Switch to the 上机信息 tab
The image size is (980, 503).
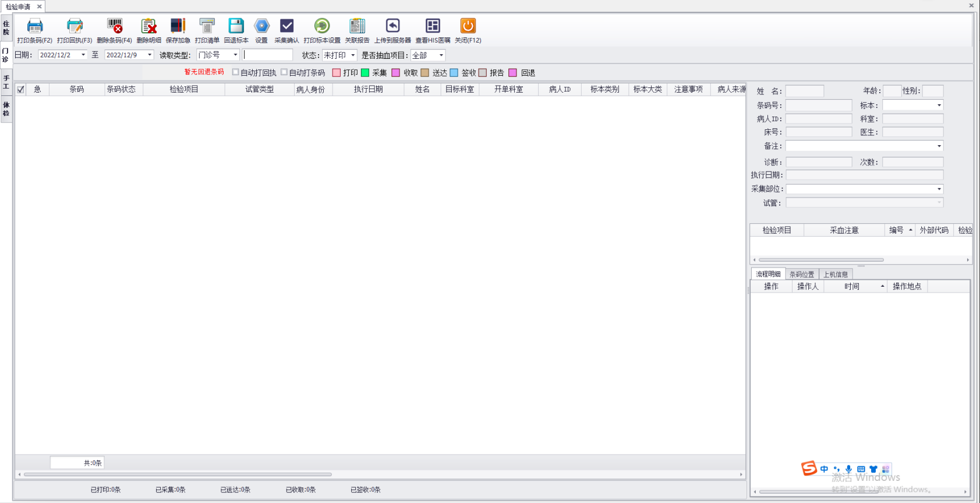[836, 274]
